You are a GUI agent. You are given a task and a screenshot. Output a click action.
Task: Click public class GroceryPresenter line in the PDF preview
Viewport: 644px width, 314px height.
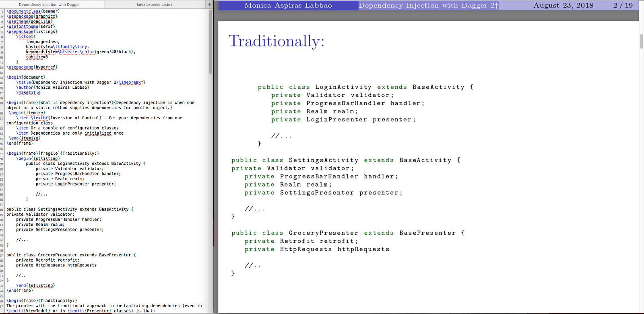(349, 233)
